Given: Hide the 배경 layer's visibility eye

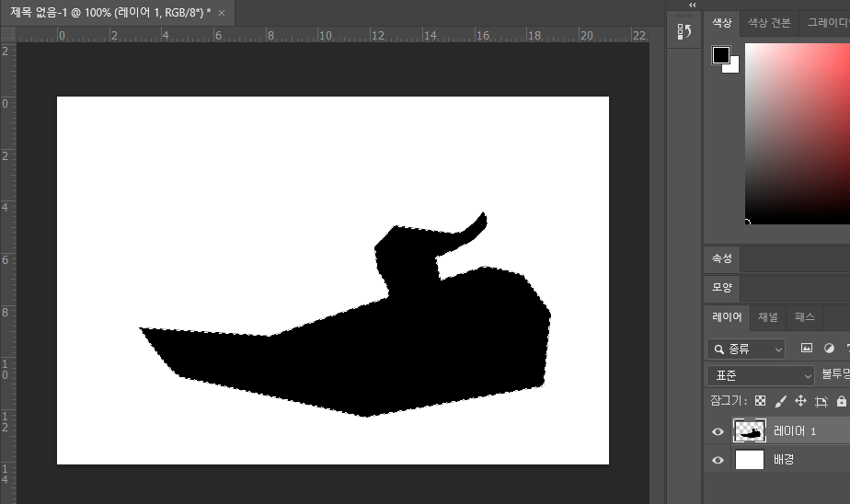Looking at the screenshot, I should [718, 460].
